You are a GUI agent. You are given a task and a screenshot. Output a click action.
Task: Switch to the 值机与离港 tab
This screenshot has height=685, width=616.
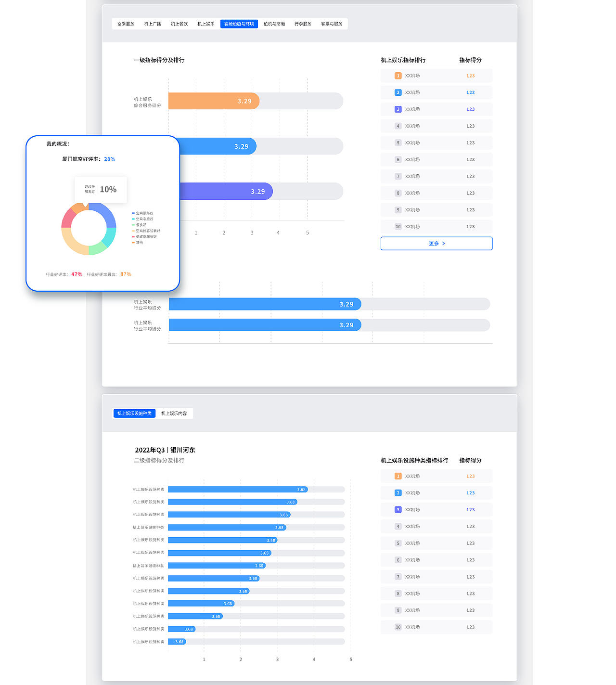tap(274, 24)
